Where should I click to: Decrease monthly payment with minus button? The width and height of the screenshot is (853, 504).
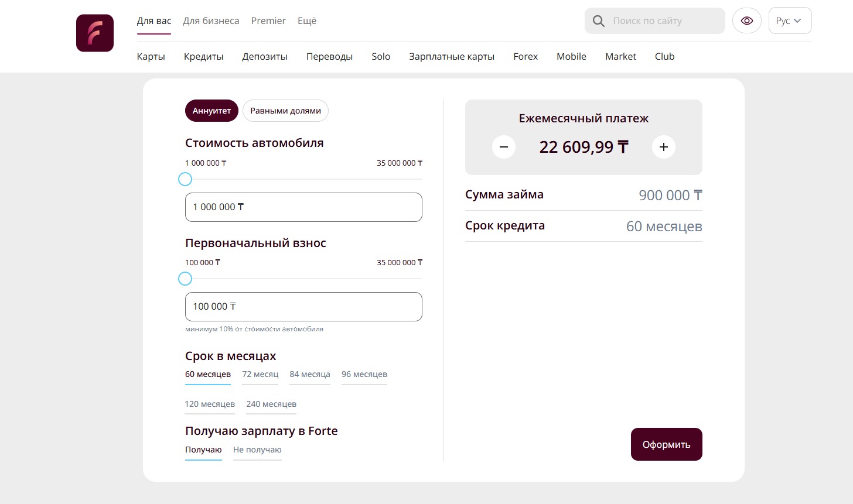click(x=504, y=147)
